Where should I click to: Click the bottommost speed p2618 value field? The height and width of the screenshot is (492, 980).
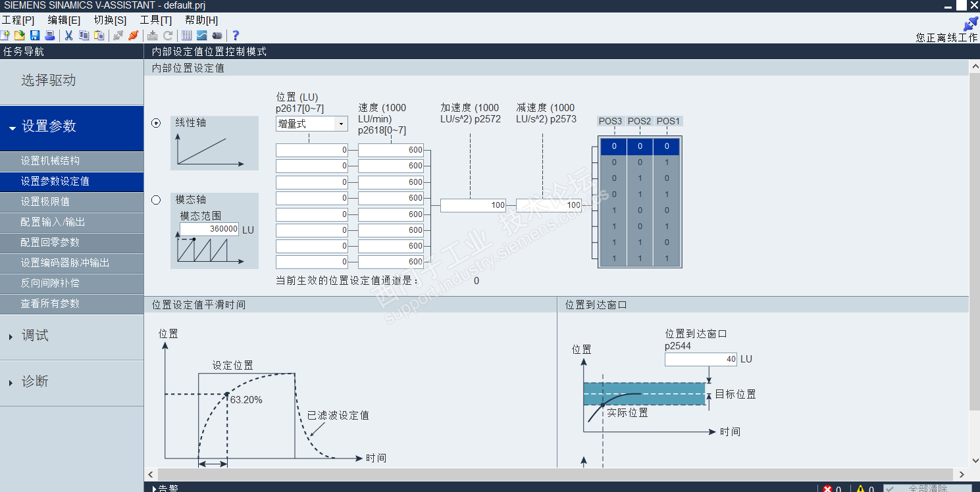[391, 262]
